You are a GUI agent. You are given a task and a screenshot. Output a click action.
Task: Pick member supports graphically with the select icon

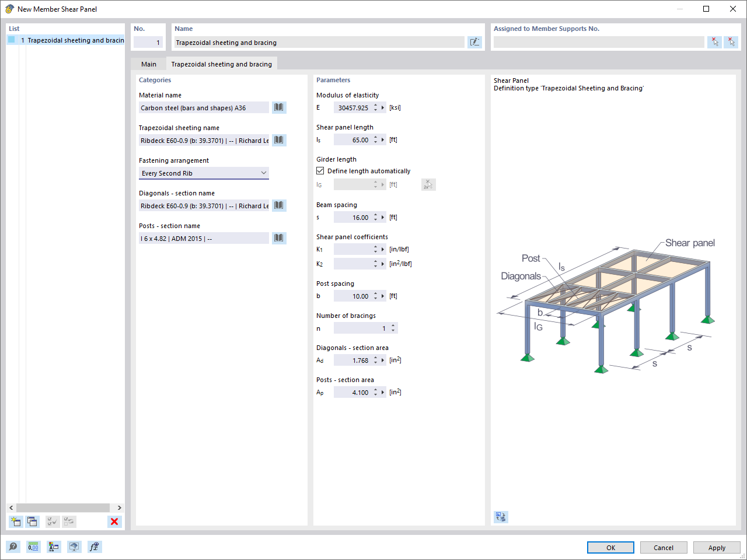click(715, 41)
